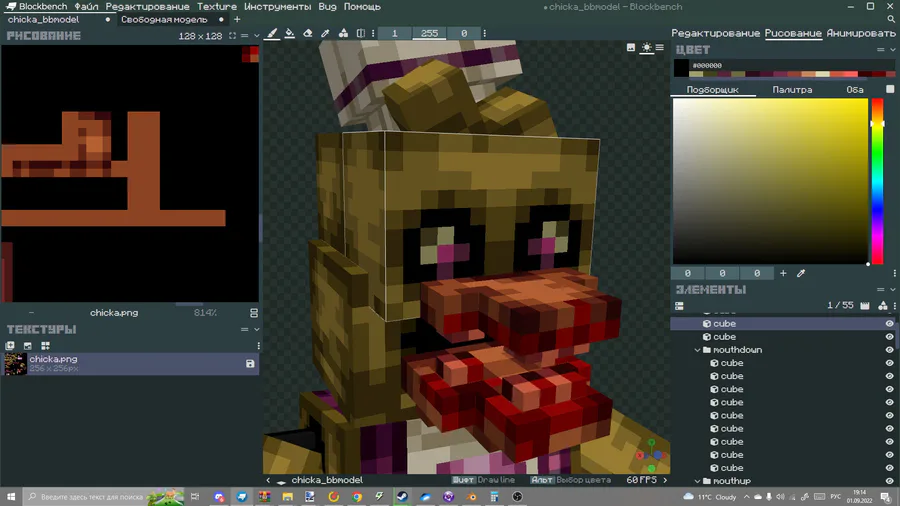Open the Помощь menu
Image resolution: width=900 pixels, height=506 pixels.
(x=362, y=7)
